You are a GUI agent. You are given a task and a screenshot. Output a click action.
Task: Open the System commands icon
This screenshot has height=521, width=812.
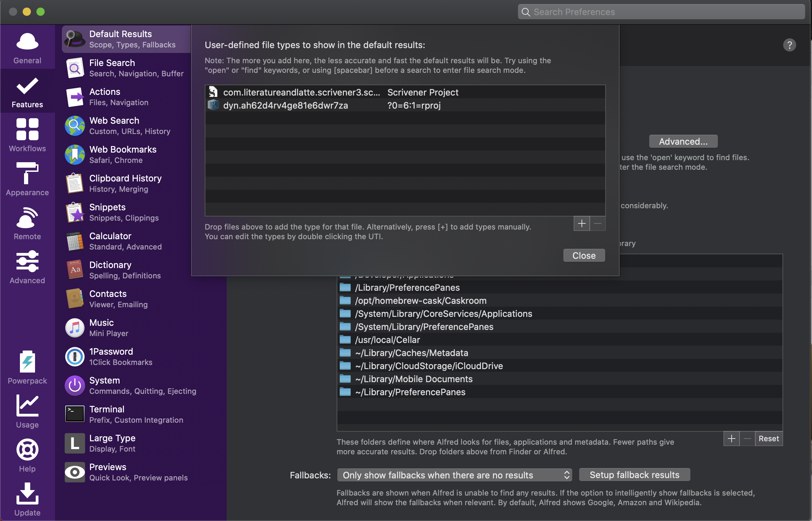(x=75, y=386)
